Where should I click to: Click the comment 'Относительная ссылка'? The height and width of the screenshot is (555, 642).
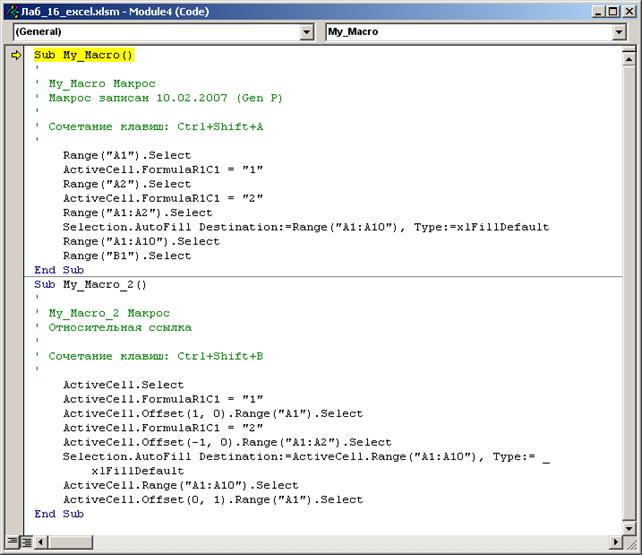[x=120, y=328]
